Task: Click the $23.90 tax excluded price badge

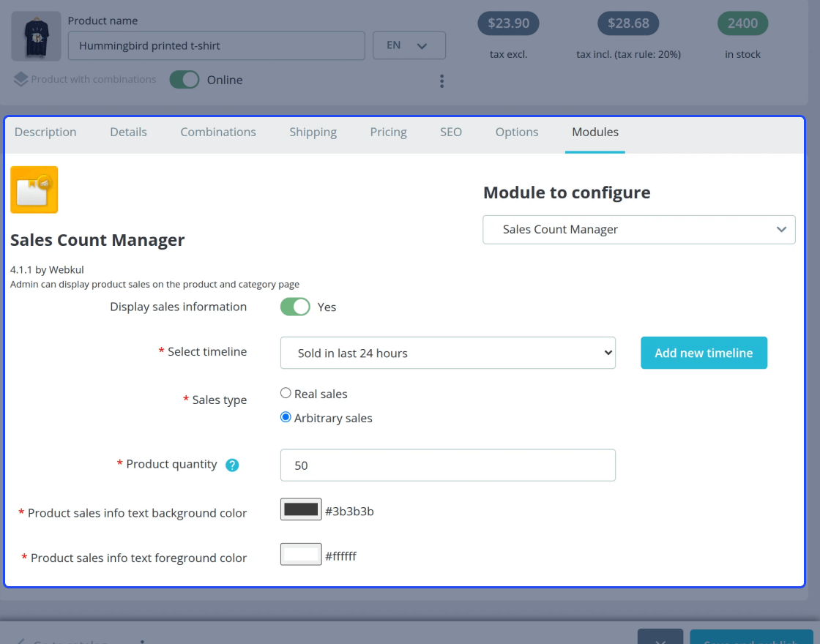Action: 508,23
